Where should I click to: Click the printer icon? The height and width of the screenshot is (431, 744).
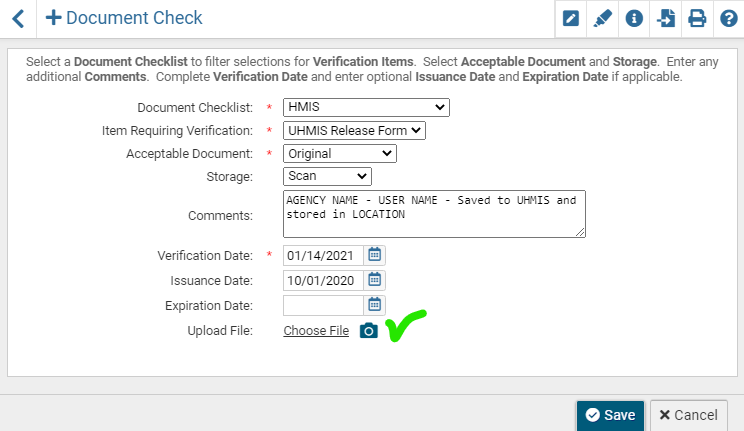coord(697,19)
